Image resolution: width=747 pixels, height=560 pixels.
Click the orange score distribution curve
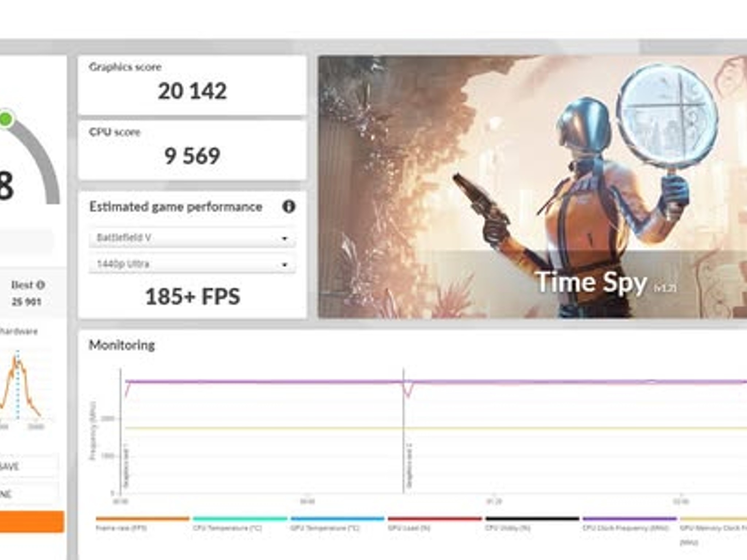tap(20, 386)
